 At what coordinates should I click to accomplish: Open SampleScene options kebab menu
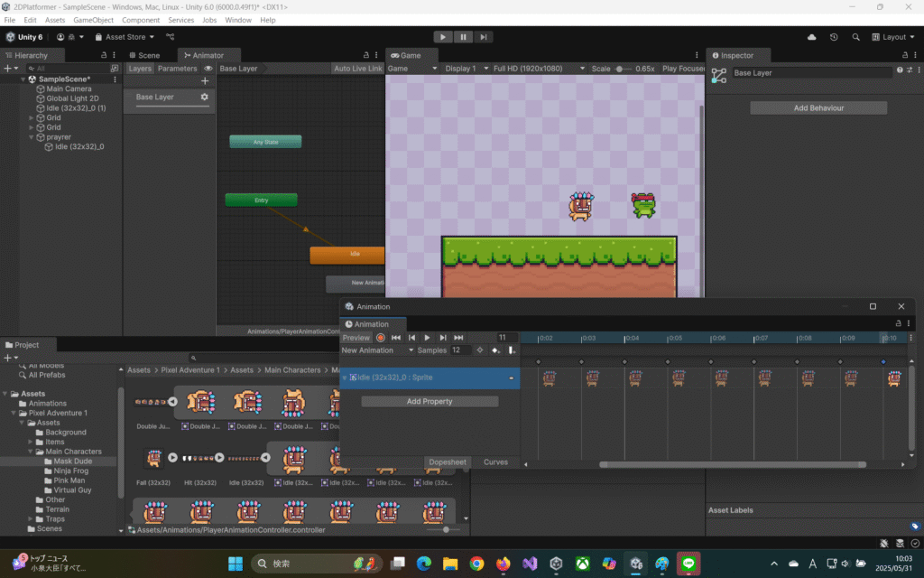coord(115,79)
